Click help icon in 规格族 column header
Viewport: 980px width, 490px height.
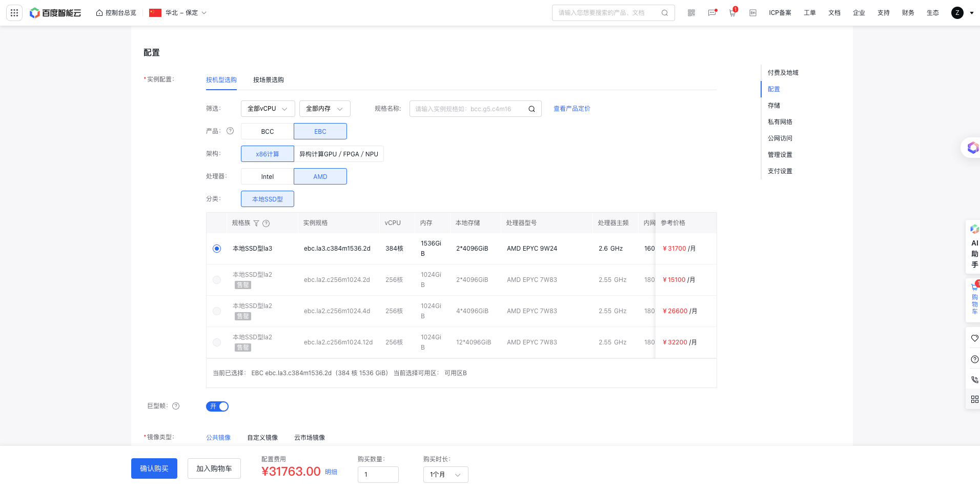click(266, 223)
